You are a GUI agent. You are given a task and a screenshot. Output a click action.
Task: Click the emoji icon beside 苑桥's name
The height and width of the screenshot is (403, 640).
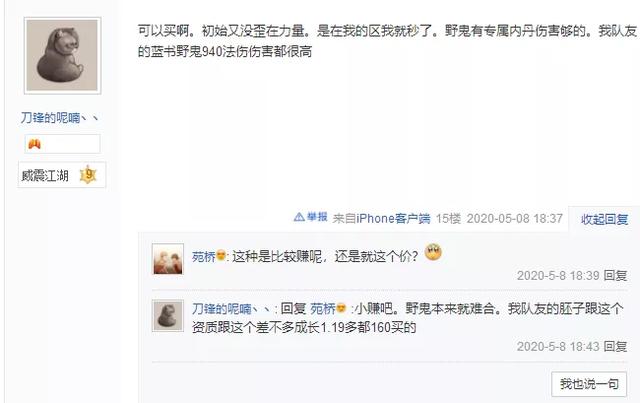(221, 256)
